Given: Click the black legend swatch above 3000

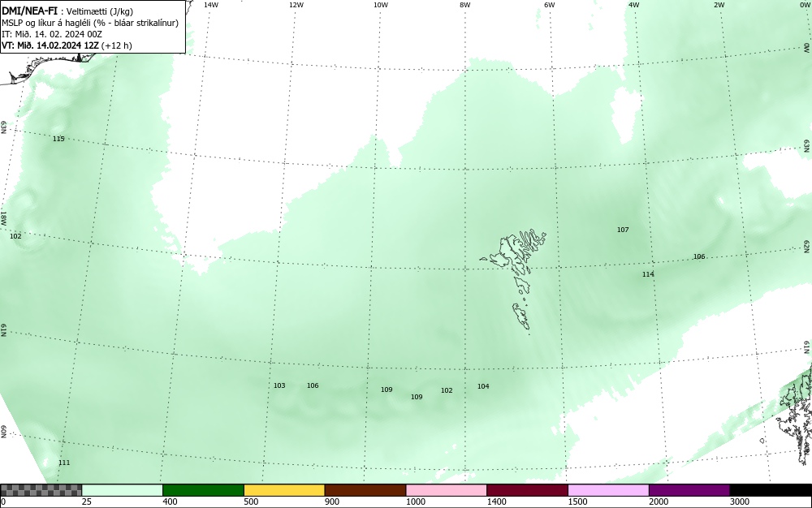Looking at the screenshot, I should (771, 490).
